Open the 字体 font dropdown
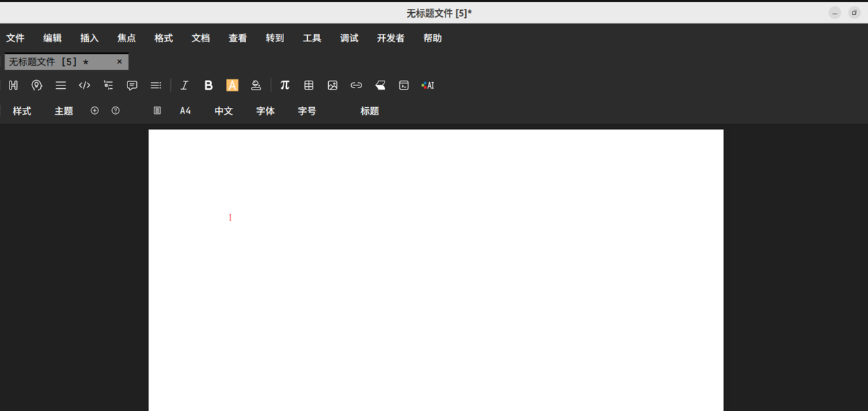868x411 pixels. pyautogui.click(x=265, y=111)
